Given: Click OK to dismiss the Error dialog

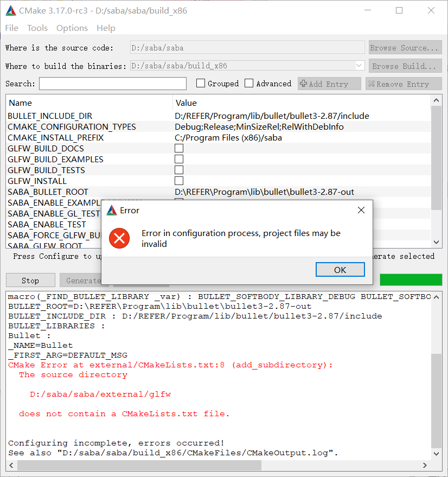Looking at the screenshot, I should pyautogui.click(x=340, y=270).
